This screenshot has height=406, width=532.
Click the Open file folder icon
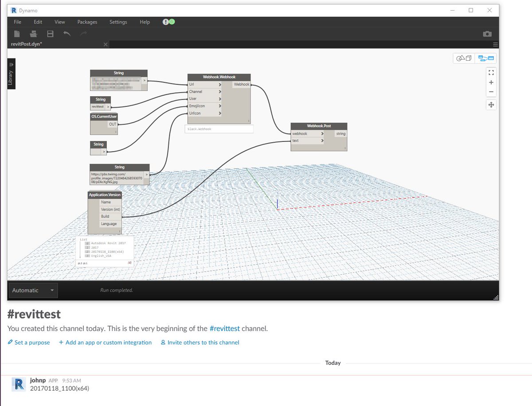tap(34, 34)
